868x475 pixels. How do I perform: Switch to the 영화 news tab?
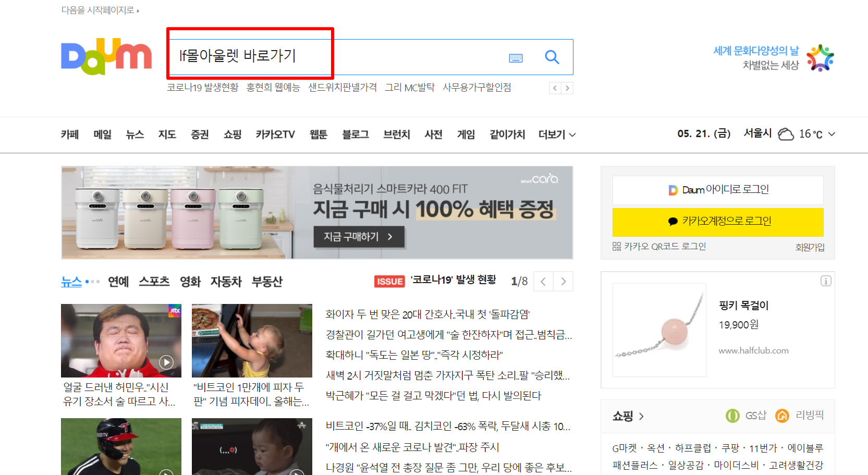[190, 282]
